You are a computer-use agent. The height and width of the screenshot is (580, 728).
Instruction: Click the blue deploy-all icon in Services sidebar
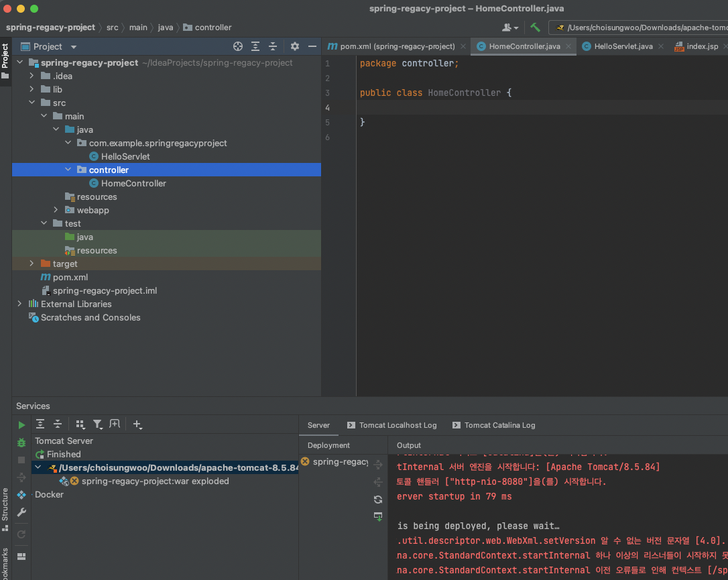[x=21, y=495]
